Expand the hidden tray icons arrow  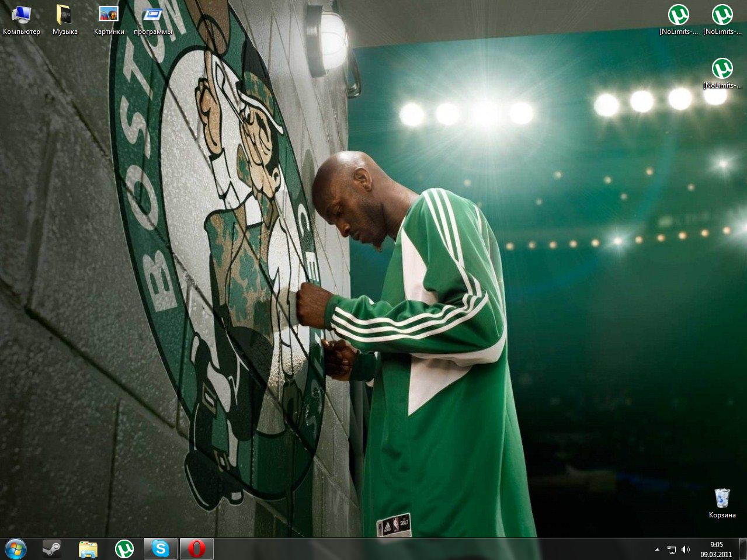pos(657,549)
